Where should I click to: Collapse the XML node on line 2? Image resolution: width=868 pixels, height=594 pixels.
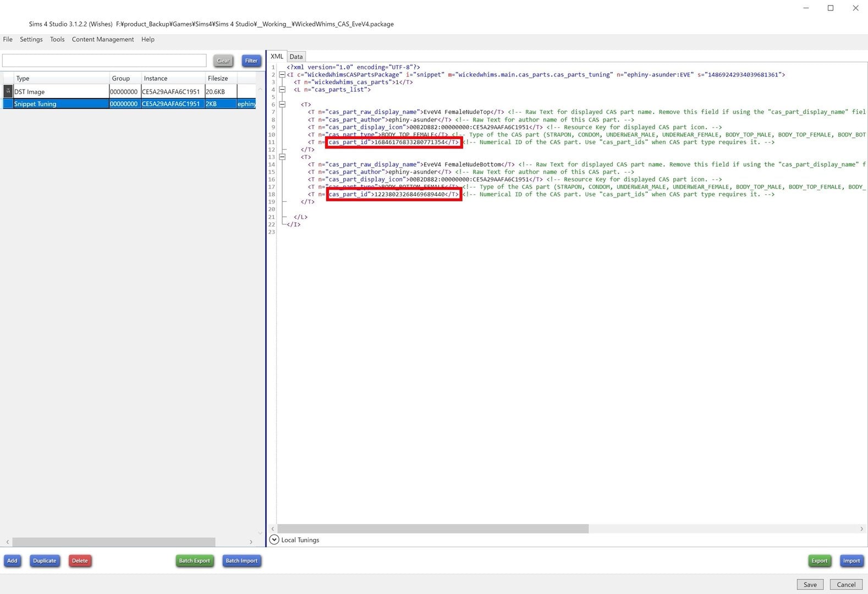coord(282,75)
